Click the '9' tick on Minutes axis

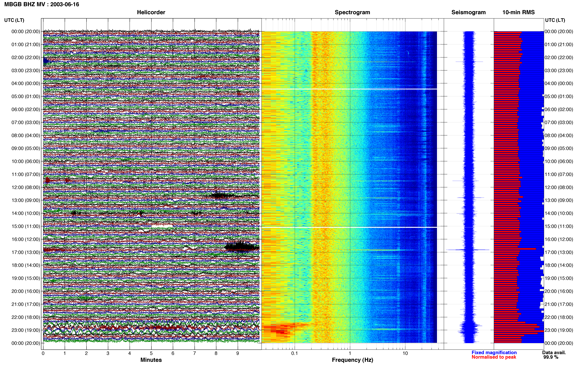coord(238,353)
